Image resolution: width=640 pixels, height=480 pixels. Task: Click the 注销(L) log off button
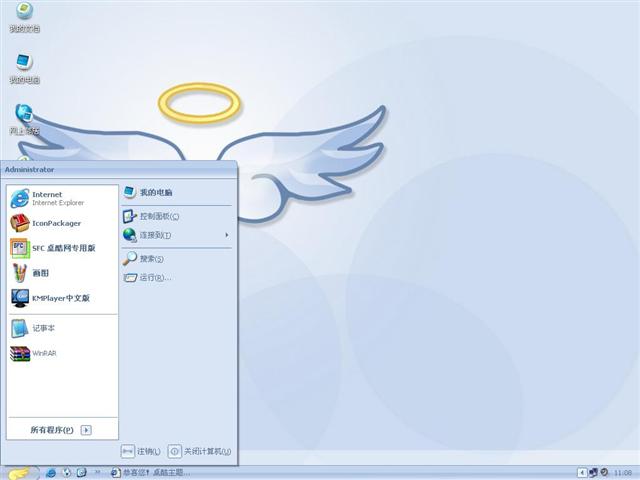tap(141, 451)
